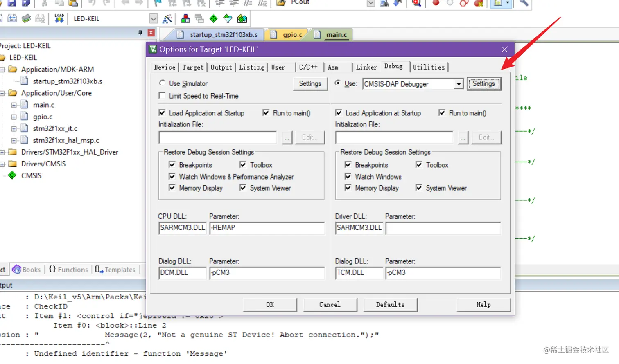Open the LED-KEIL target selector dropdown
619x364 pixels.
coord(154,19)
